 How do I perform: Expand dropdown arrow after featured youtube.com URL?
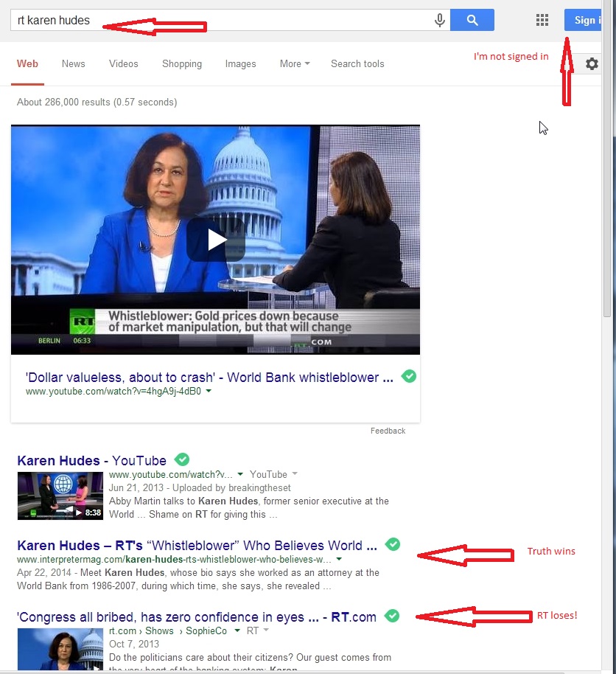[209, 392]
